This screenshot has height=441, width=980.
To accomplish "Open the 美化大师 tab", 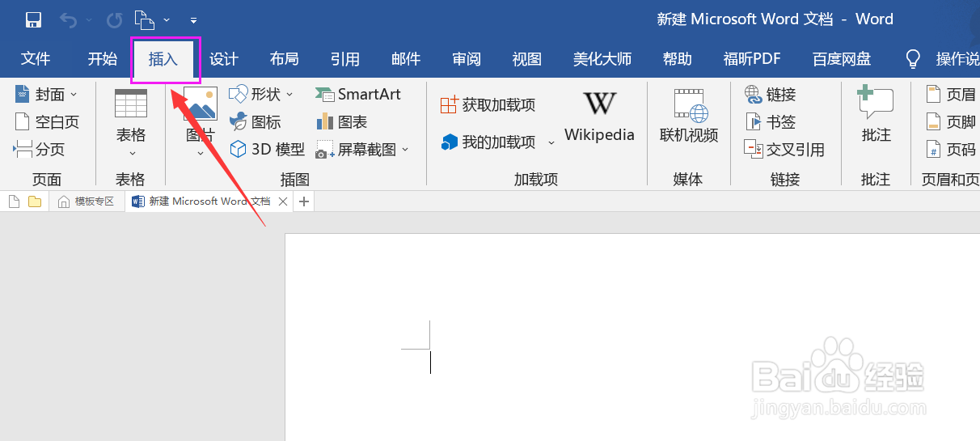I will click(602, 59).
